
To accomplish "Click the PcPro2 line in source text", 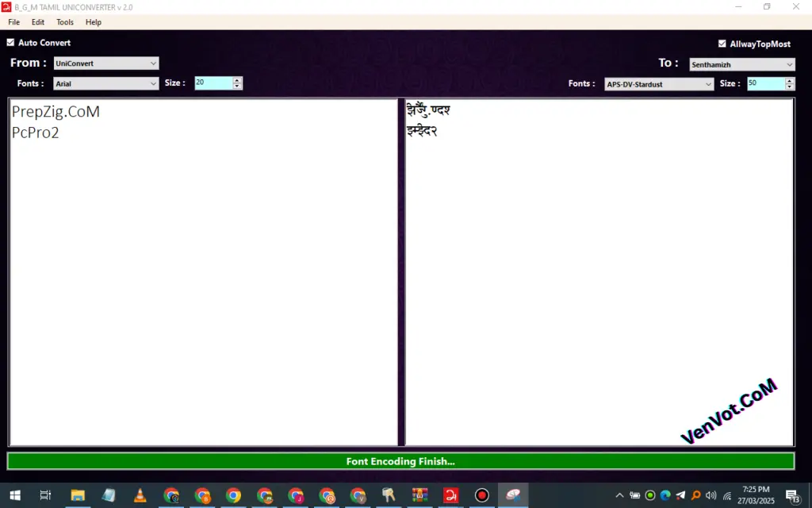I will point(35,133).
